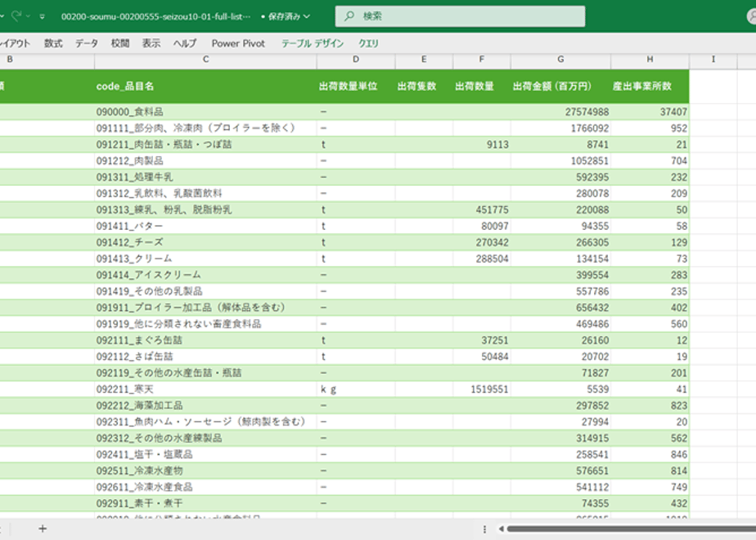Select cell 091111_部分肉、冷凍肉
This screenshot has height=540, width=756.
click(x=206, y=128)
